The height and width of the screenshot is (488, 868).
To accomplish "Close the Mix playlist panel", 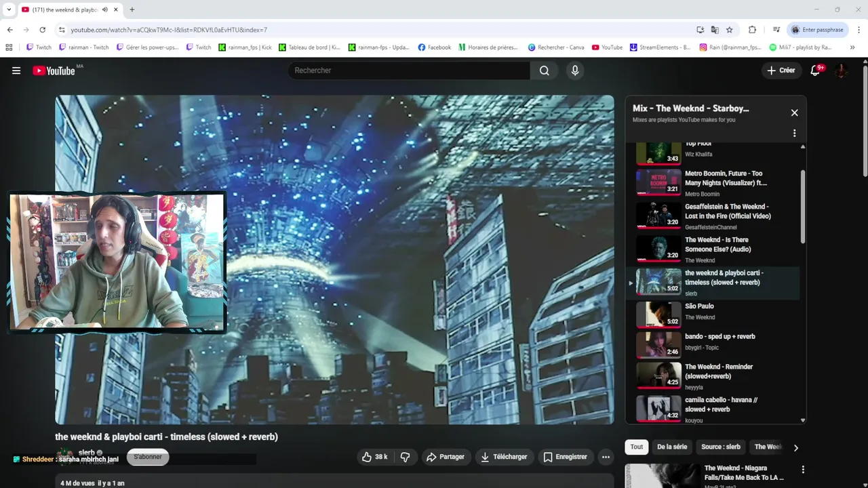I will 794,113.
